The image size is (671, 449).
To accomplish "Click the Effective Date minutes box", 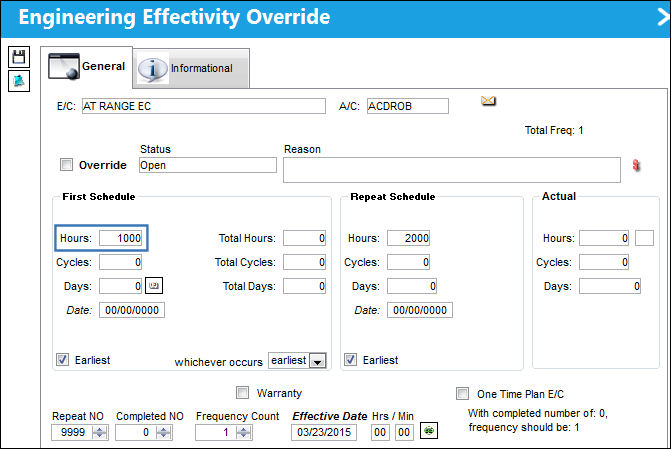I will [404, 432].
